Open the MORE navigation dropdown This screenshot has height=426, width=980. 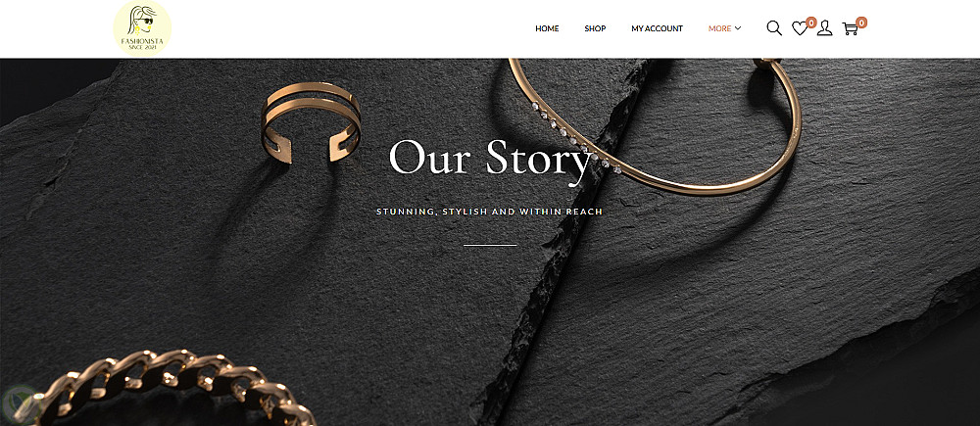724,28
